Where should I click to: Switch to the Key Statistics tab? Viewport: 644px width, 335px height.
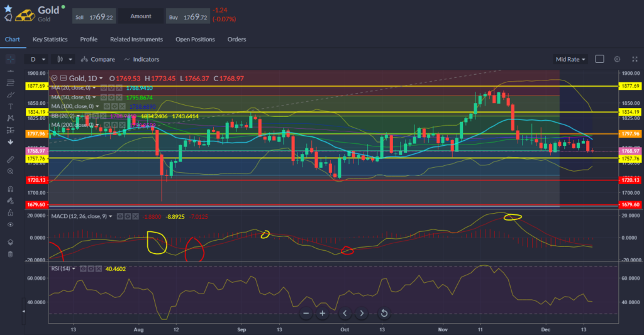tap(50, 39)
